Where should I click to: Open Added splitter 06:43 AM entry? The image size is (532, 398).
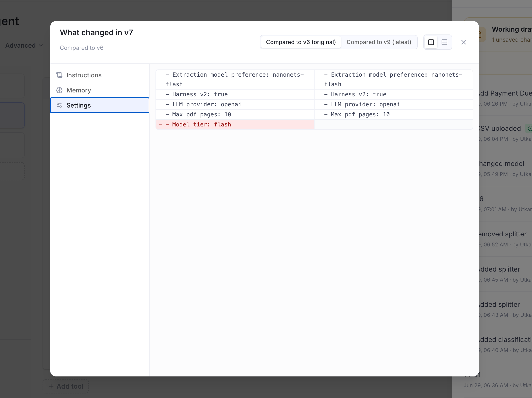505,309
